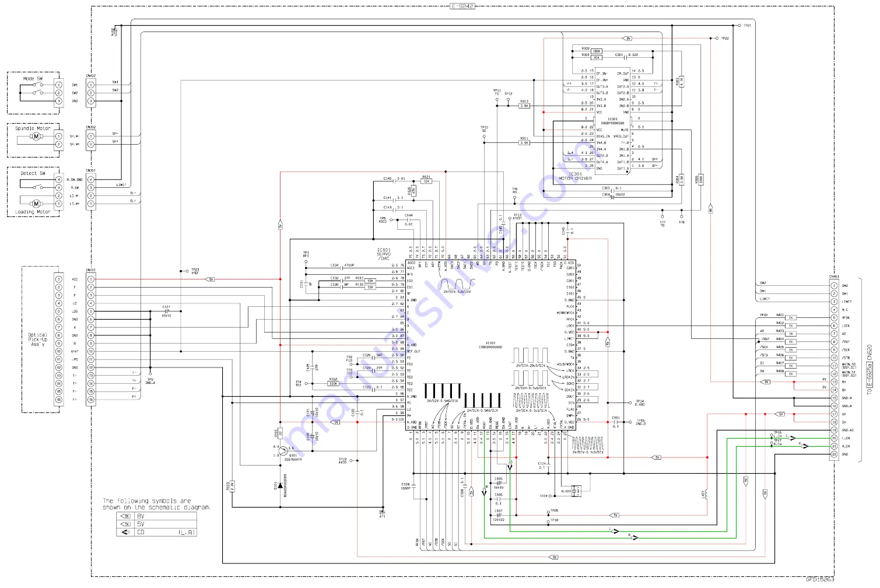Click the IC101 SERVO /DAC label

(x=384, y=254)
